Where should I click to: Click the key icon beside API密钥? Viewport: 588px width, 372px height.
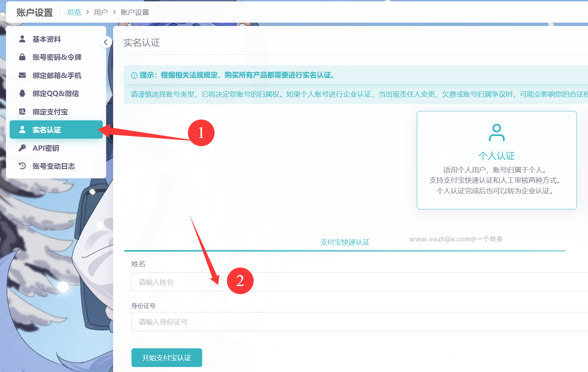22,148
